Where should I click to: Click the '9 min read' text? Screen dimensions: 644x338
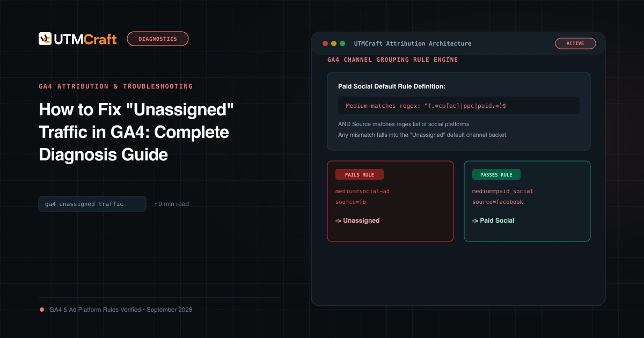(x=174, y=204)
